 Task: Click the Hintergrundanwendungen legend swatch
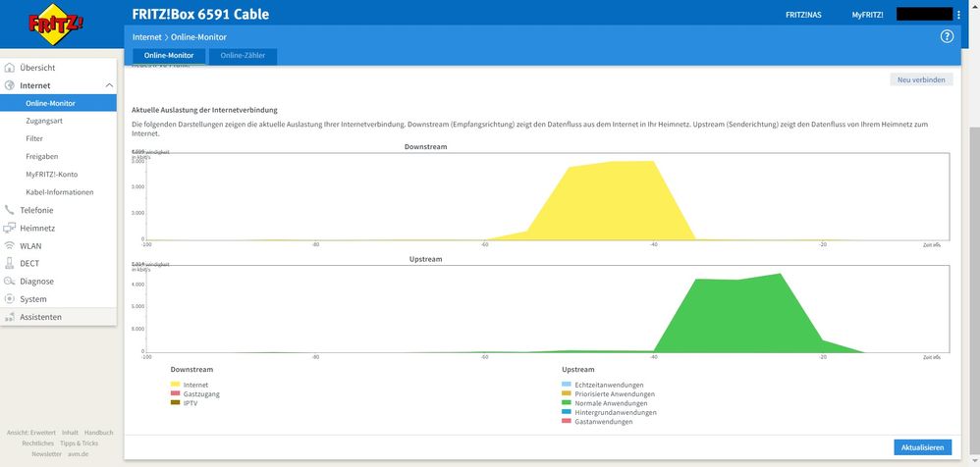pos(567,412)
